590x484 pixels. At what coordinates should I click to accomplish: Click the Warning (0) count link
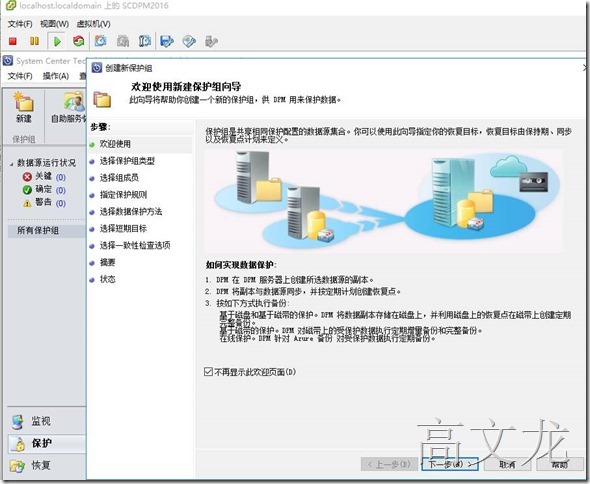[x=61, y=204]
